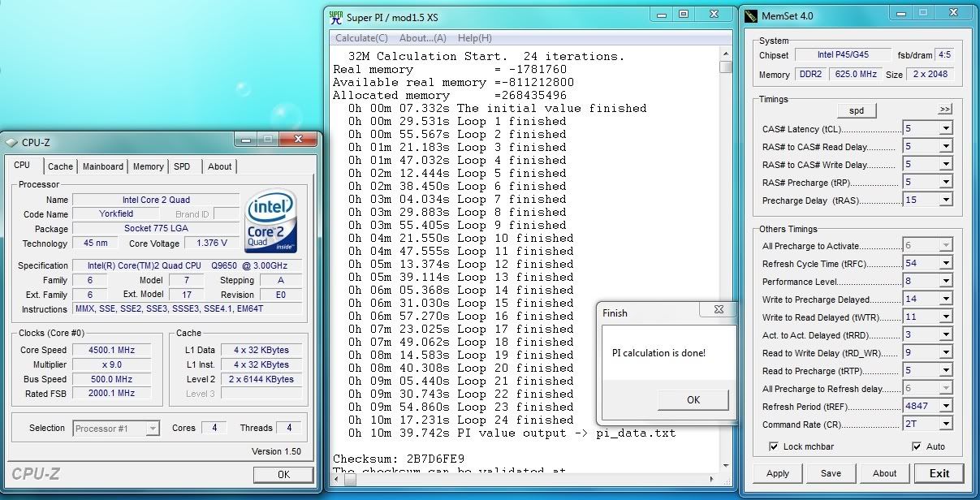Open the Command Rate (CR) dropdown
This screenshot has width=980, height=500.
tap(946, 425)
